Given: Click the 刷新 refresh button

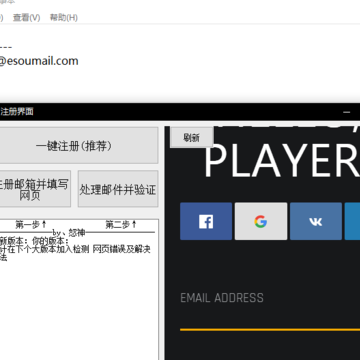Looking at the screenshot, I should (x=192, y=138).
